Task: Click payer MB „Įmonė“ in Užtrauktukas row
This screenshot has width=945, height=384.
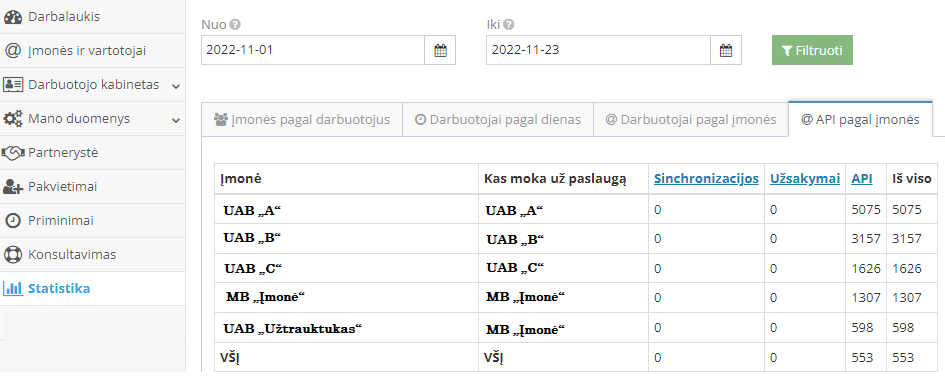Action: click(x=527, y=331)
